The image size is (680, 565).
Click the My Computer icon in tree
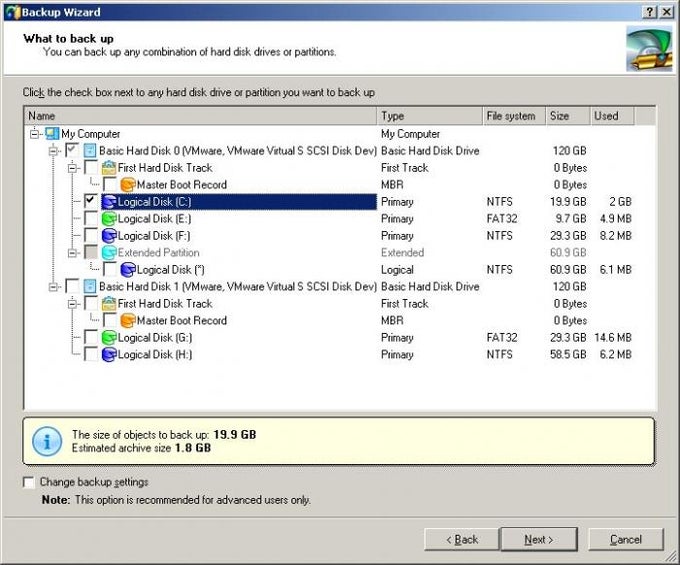(52, 134)
